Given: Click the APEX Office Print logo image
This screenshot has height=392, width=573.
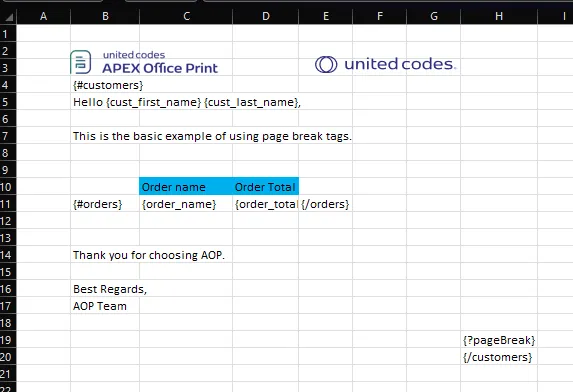Looking at the screenshot, I should click(x=144, y=62).
